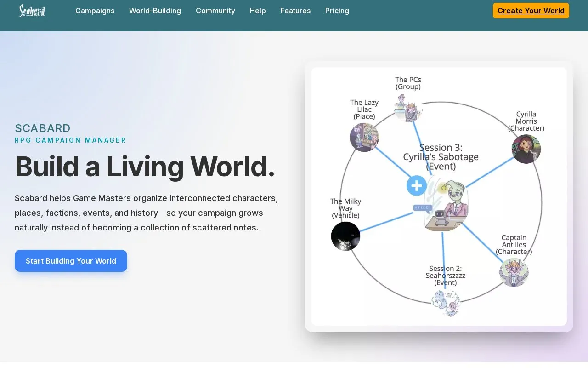Image resolution: width=588 pixels, height=368 pixels.
Task: Click the 'The Lazy Lilac (Place)' label
Action: pos(364,109)
